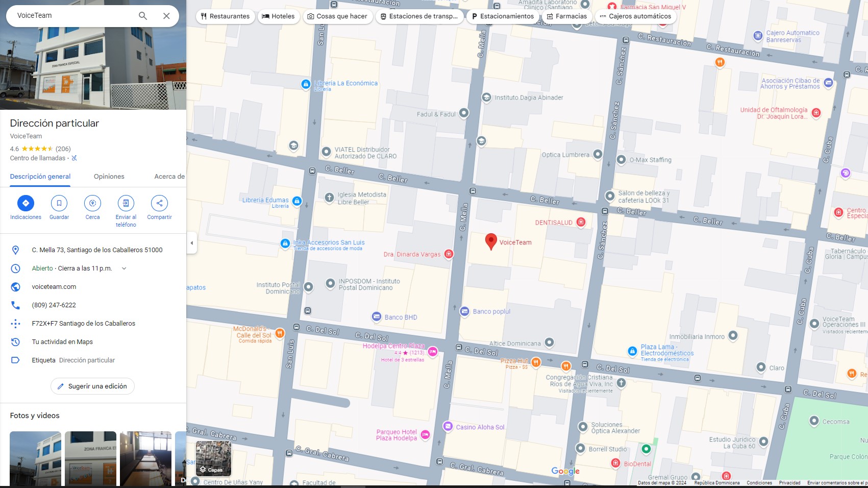Click phone number (809) 247-6222
Screen dimensions: 868x488
click(x=54, y=305)
